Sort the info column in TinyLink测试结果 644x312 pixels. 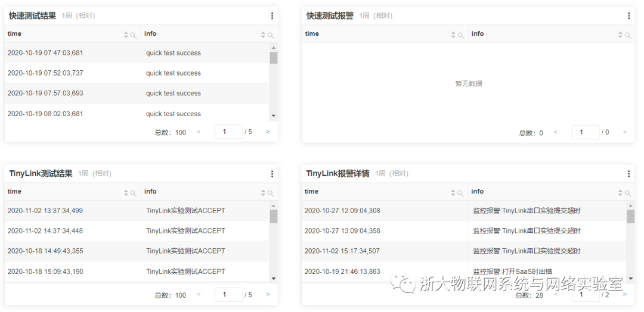pos(264,193)
